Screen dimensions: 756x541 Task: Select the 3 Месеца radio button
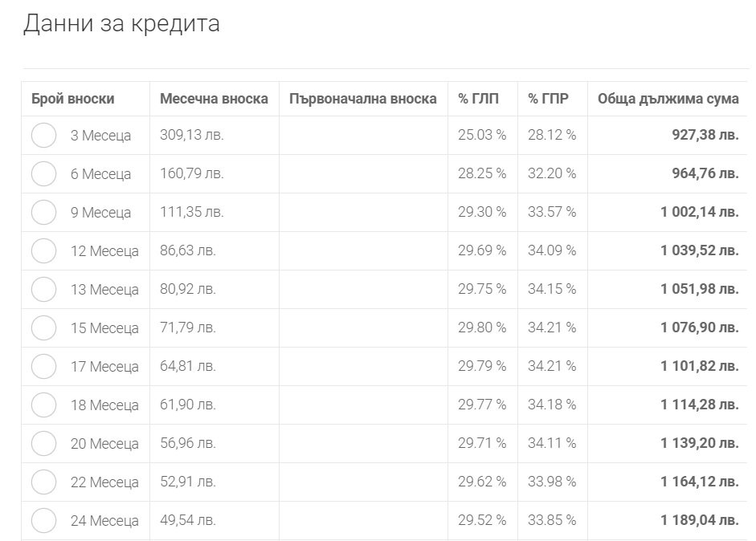click(44, 135)
